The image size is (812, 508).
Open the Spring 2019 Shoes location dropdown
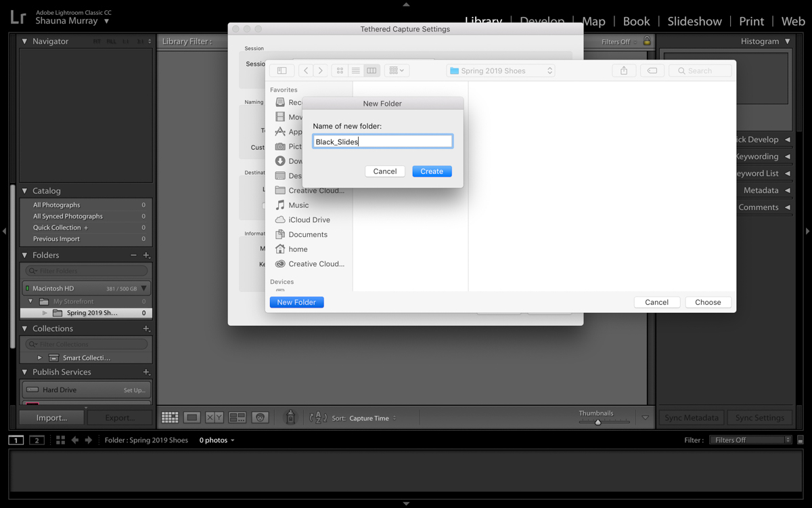pyautogui.click(x=501, y=70)
